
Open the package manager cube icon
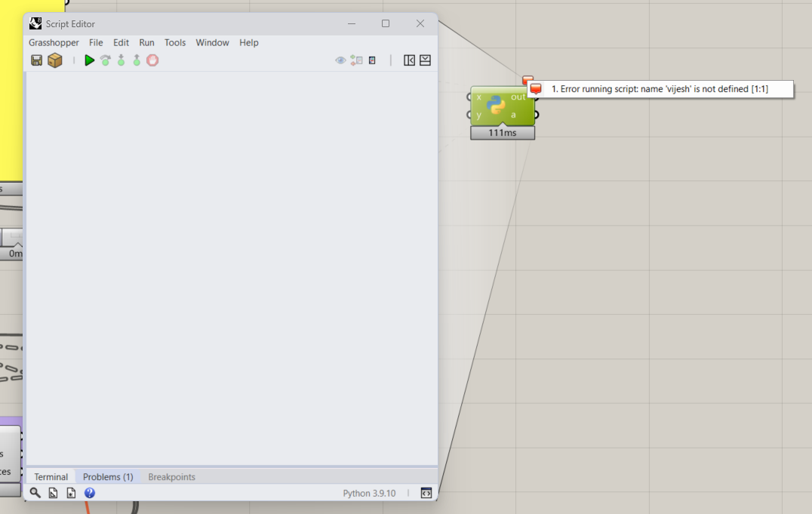click(55, 60)
